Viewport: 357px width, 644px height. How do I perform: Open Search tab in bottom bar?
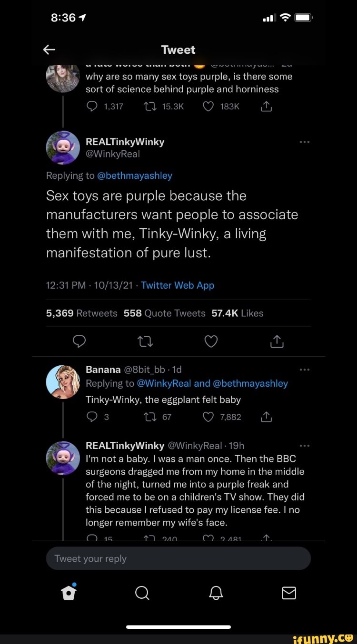click(x=142, y=593)
